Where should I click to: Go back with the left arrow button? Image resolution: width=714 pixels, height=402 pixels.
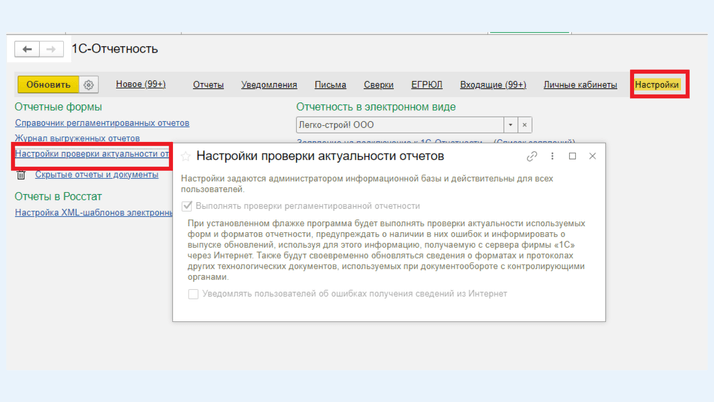[x=27, y=49]
